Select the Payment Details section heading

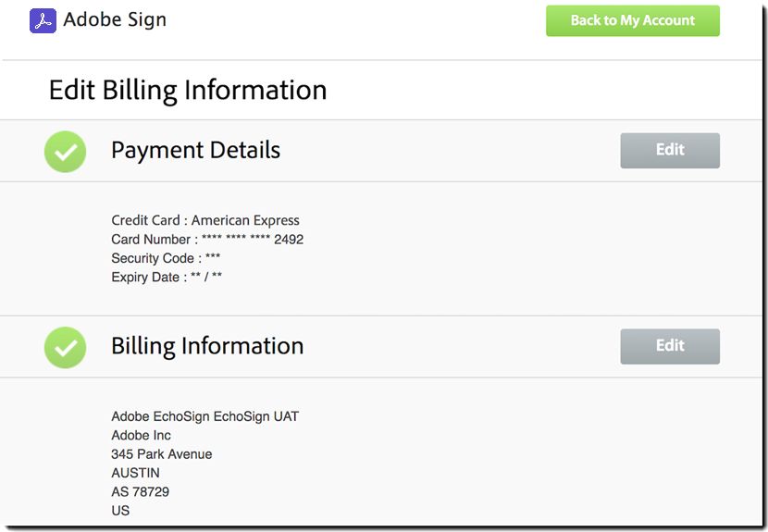(x=195, y=150)
